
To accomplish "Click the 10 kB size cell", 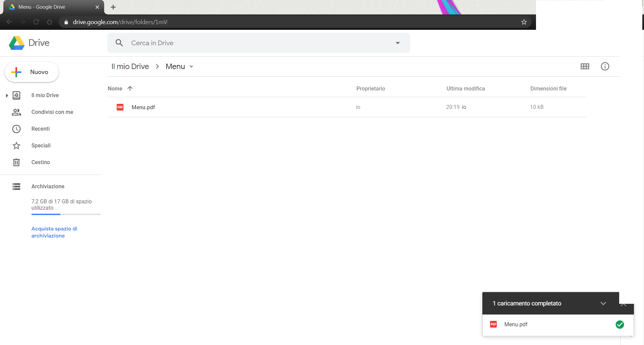I will click(537, 107).
